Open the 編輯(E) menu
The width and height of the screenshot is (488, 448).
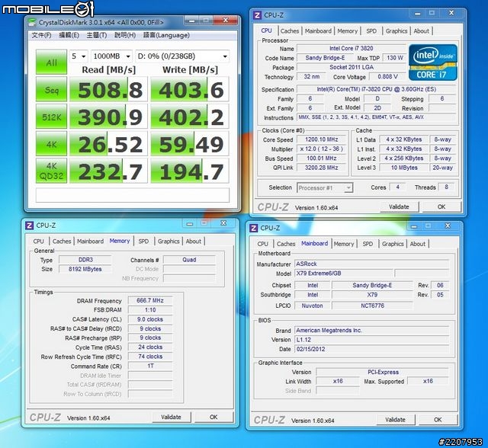click(x=69, y=35)
